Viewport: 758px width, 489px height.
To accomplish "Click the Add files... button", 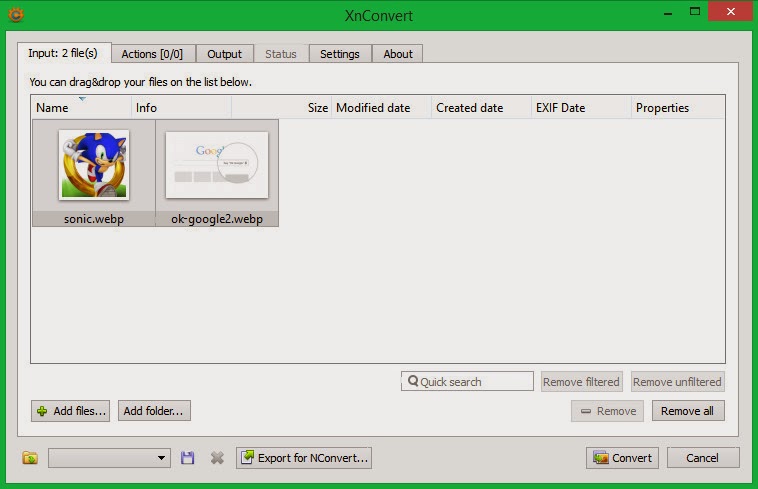I will pos(71,411).
